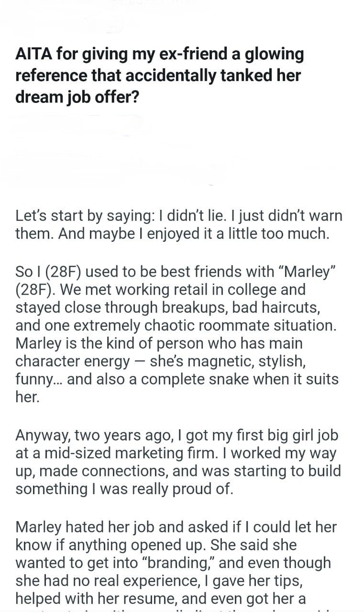Screen dimensions: 364x613
Task: Click the paragraph starting "Anyway, two years ago"
Action: point(178,462)
